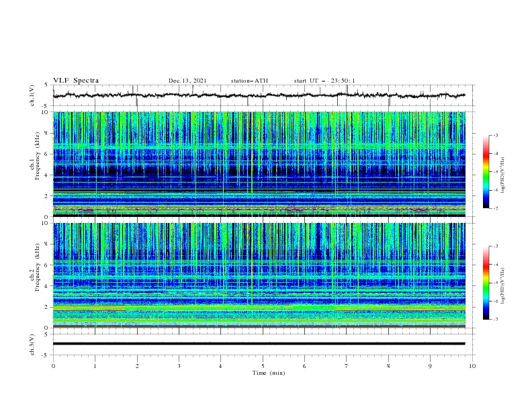Click time axis tick label "4"
Image resolution: width=532 pixels, height=411 pixels.
220,366
